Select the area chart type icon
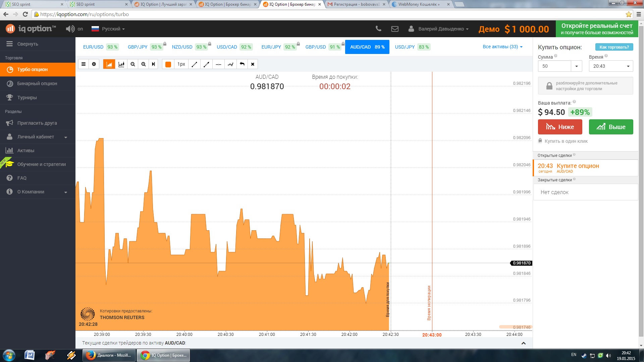The image size is (644, 362). coord(109,64)
